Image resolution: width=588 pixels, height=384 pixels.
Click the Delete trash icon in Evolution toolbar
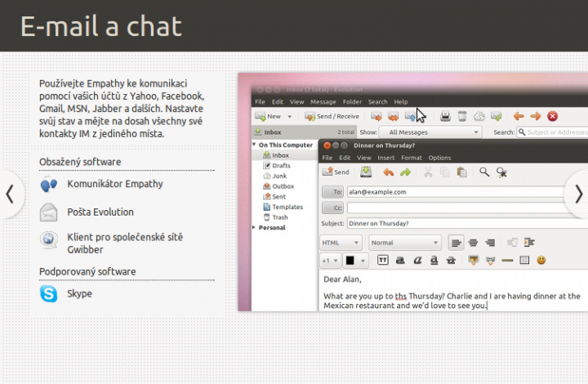coord(462,117)
